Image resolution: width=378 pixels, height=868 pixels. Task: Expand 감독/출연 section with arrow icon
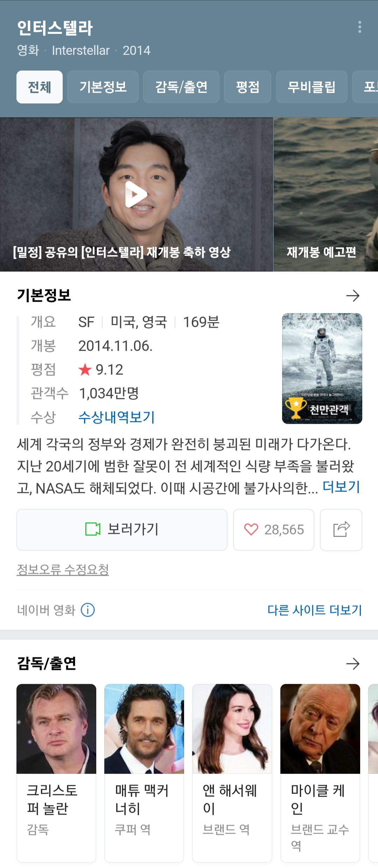click(x=353, y=663)
